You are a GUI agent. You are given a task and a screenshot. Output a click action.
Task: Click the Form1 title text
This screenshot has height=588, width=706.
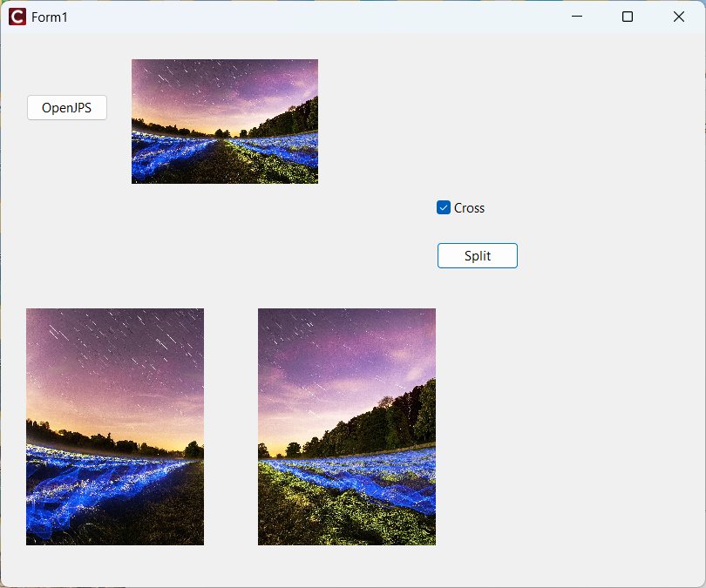pos(50,17)
